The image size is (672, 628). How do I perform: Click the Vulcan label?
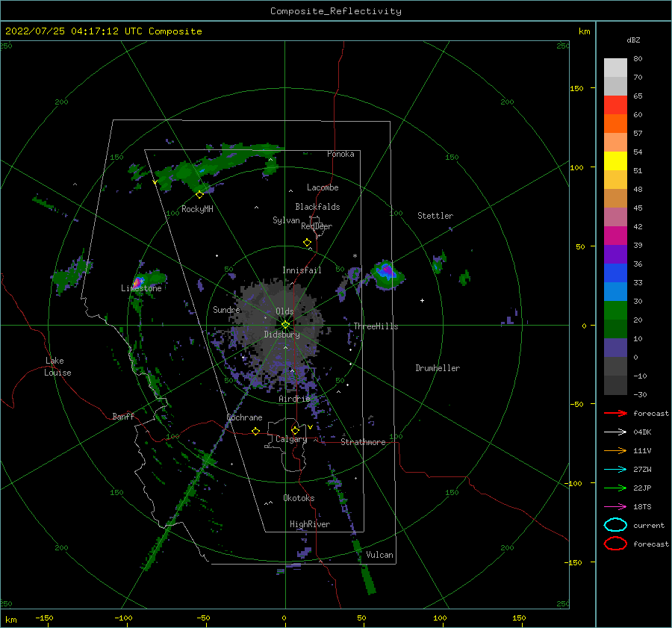[380, 555]
